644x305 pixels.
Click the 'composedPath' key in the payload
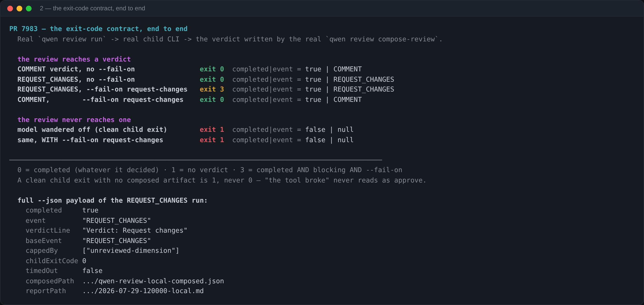click(x=50, y=281)
